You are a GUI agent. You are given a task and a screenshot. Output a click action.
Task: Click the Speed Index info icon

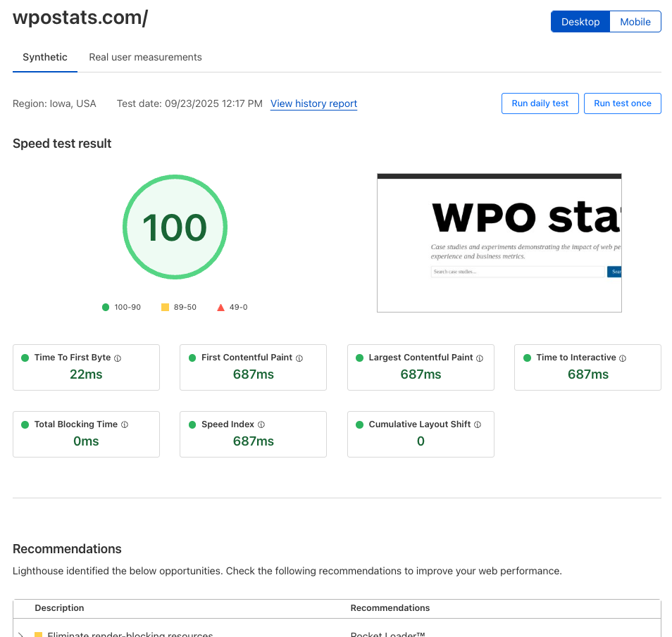pos(261,425)
